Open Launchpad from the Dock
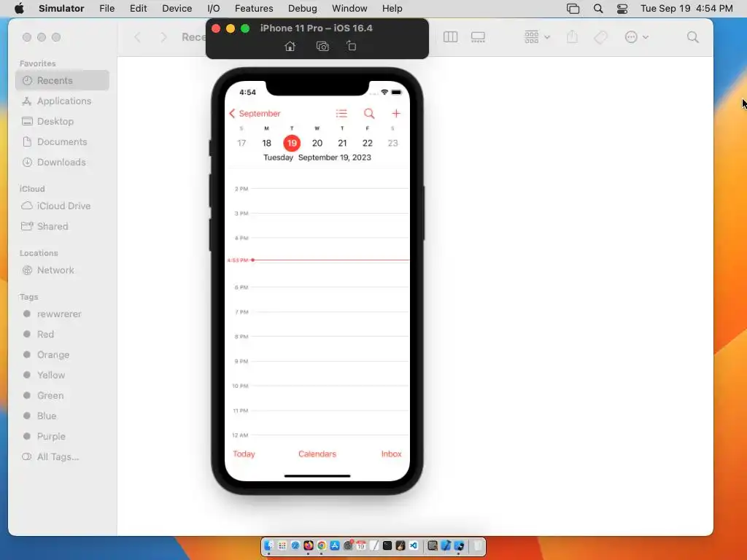This screenshot has width=747, height=560. [282, 545]
